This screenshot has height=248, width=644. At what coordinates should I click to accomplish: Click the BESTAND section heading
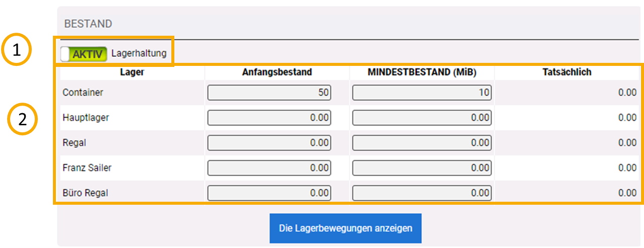[x=88, y=24]
